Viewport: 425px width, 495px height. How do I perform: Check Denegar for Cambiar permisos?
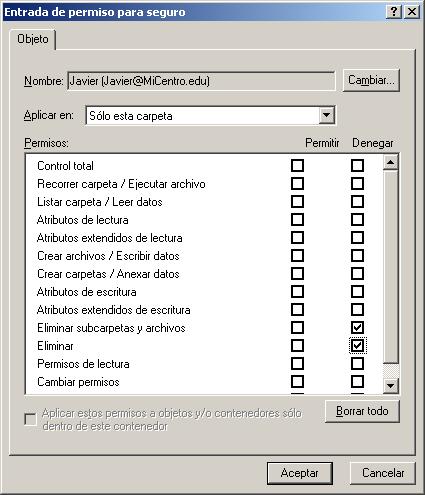tap(357, 382)
